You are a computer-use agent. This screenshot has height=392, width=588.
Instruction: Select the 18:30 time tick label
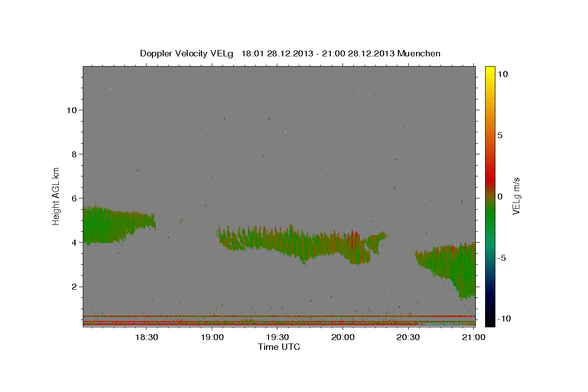[146, 337]
